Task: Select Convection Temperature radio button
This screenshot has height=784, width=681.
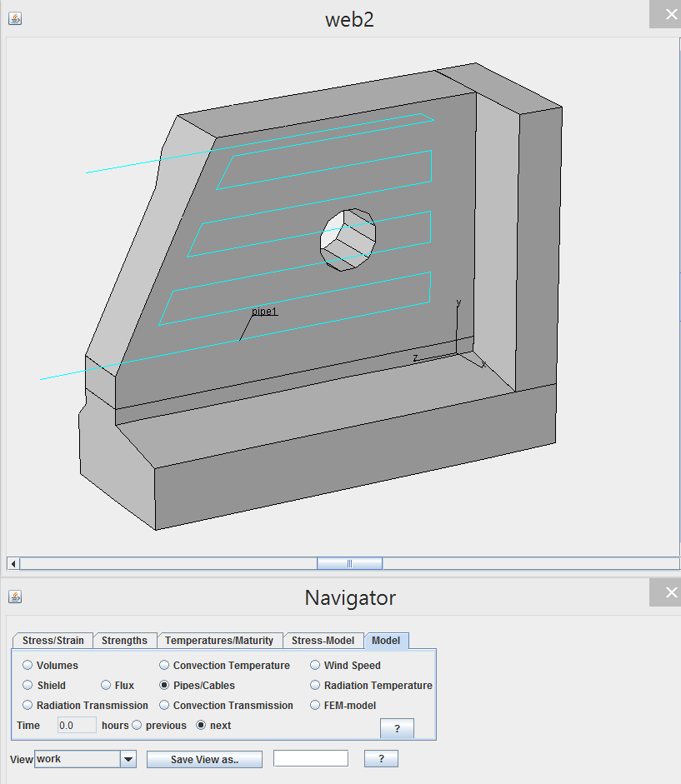Action: (164, 665)
